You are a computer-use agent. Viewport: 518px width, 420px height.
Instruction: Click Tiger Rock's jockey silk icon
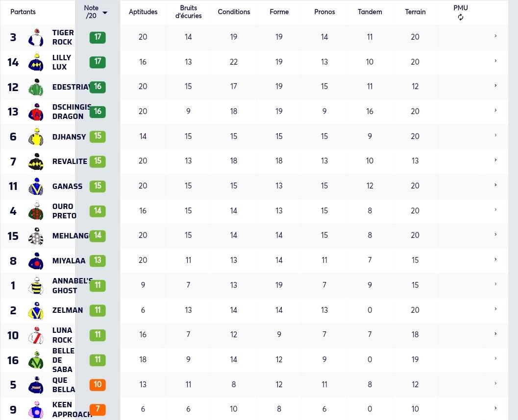36,37
